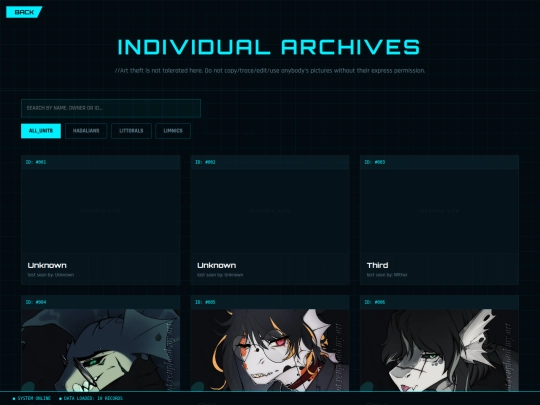The image size is (540, 405).
Task: View the ID #004 character artwork
Action: [101, 350]
